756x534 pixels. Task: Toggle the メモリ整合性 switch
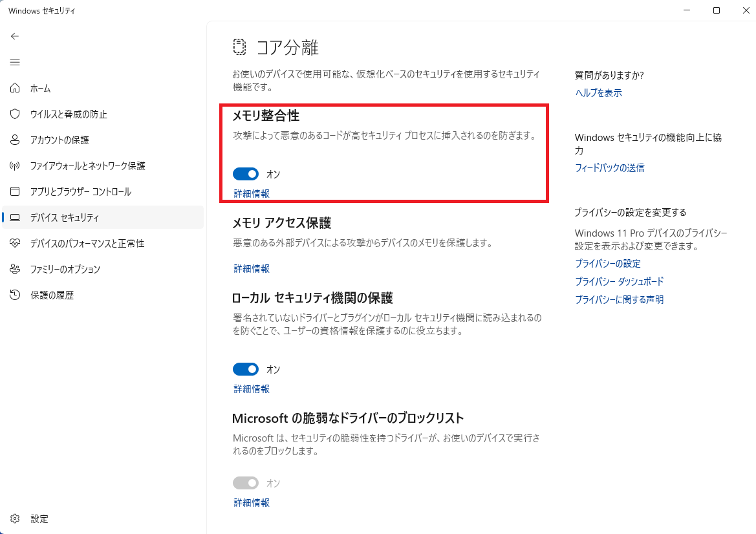pyautogui.click(x=246, y=174)
